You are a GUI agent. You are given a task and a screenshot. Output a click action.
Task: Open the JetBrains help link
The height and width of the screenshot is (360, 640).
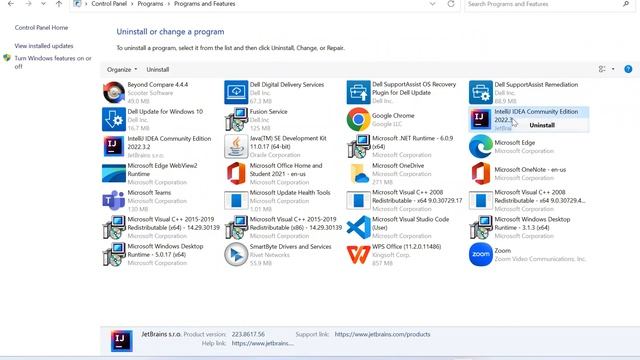tap(262, 343)
